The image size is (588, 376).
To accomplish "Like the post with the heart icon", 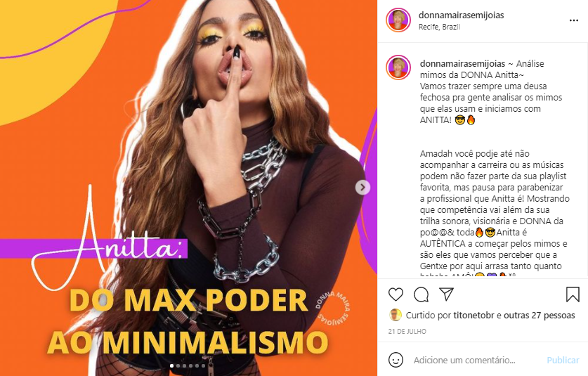I will pyautogui.click(x=396, y=294).
